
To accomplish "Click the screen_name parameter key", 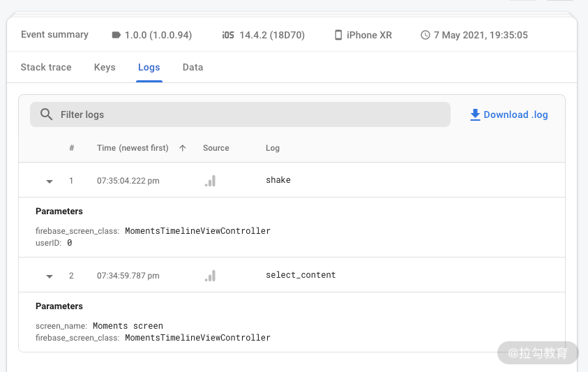I will point(61,326).
